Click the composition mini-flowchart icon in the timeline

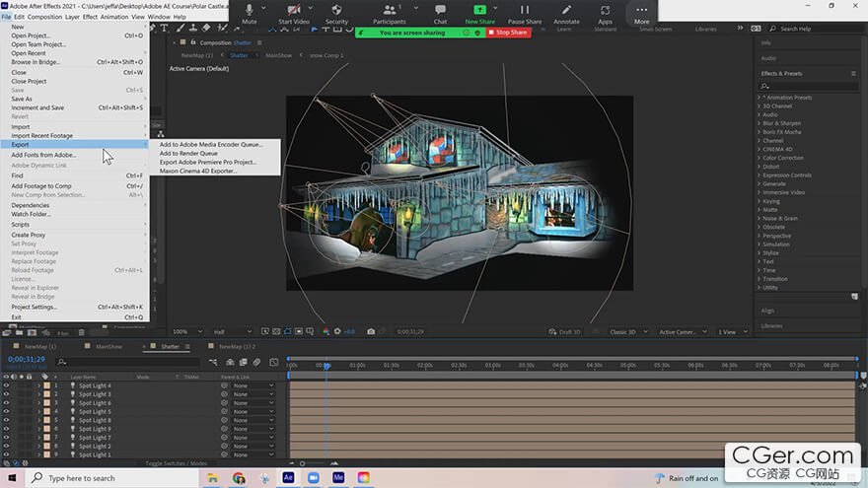coord(213,362)
